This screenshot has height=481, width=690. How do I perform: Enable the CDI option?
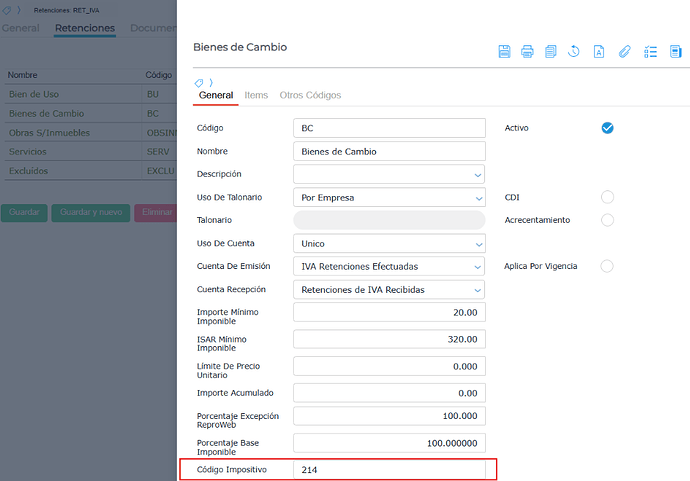click(607, 197)
